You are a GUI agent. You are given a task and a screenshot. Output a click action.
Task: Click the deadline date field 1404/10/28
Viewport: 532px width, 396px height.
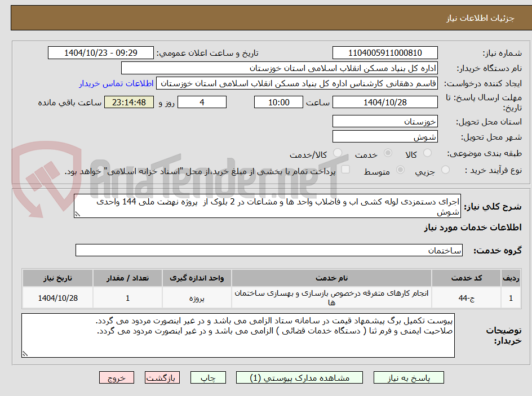pos(385,102)
